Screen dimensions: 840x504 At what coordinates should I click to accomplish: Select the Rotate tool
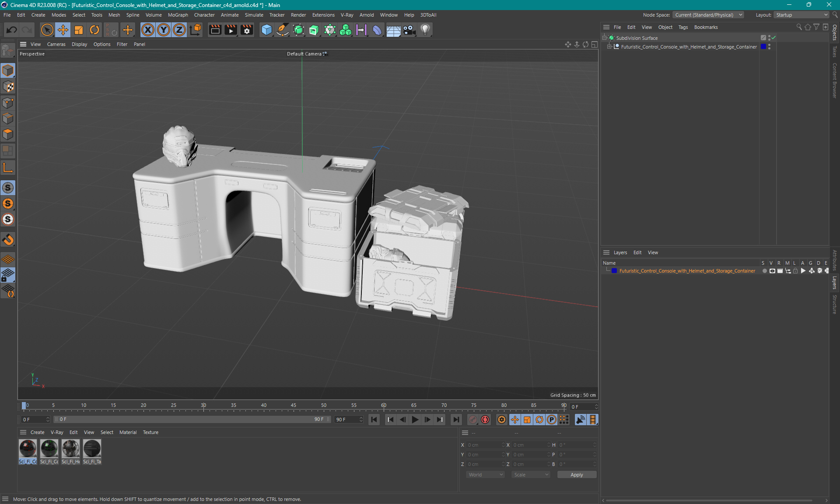(94, 30)
